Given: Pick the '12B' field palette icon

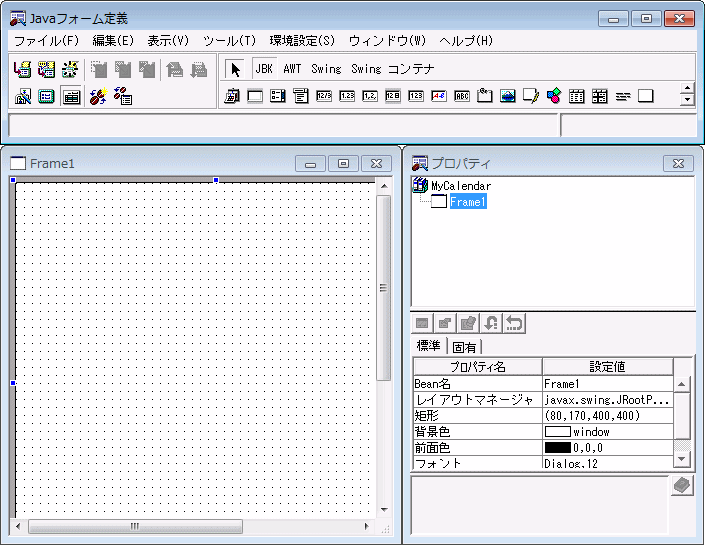Looking at the screenshot, I should point(393,96).
